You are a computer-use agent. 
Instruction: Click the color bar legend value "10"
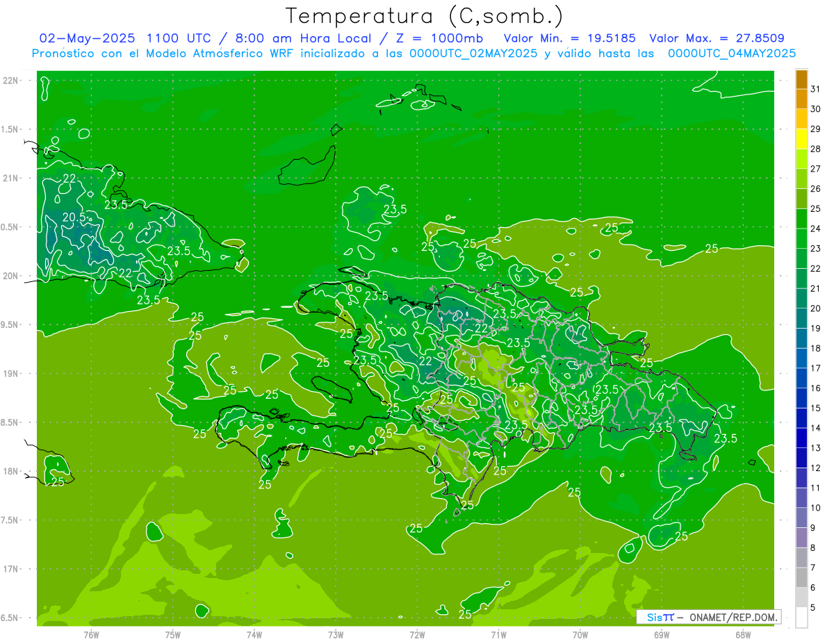816,509
